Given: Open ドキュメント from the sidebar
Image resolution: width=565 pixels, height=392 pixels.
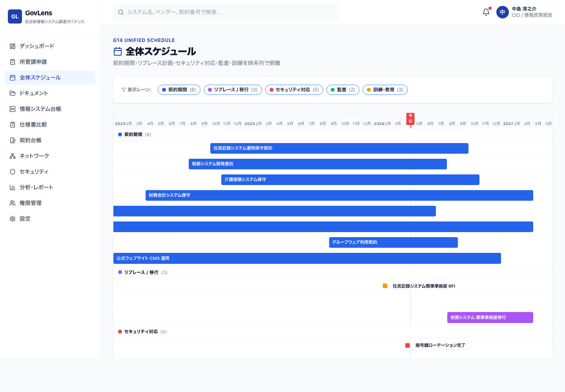Looking at the screenshot, I should [x=35, y=93].
